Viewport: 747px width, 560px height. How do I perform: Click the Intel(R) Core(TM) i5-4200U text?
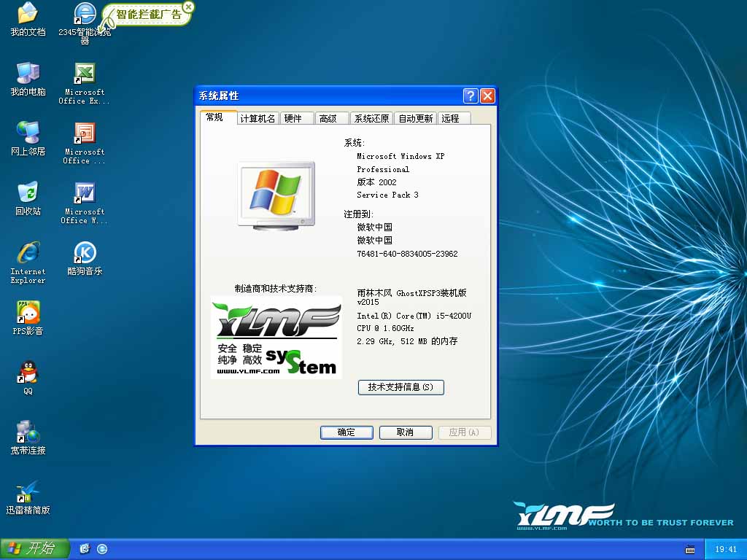pyautogui.click(x=414, y=316)
